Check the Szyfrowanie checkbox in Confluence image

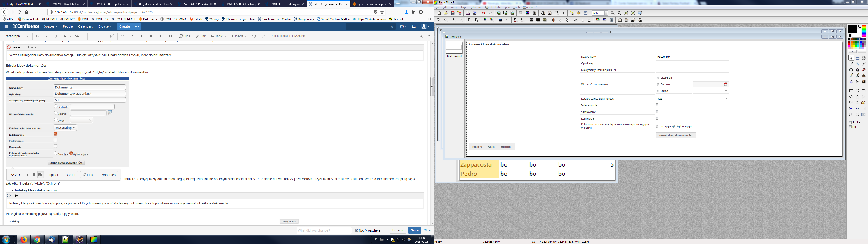(x=55, y=140)
